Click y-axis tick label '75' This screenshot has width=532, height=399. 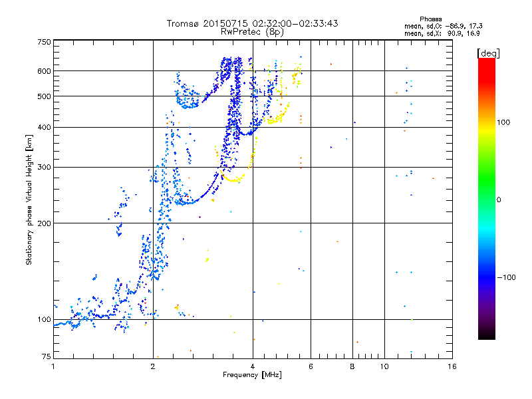[47, 356]
